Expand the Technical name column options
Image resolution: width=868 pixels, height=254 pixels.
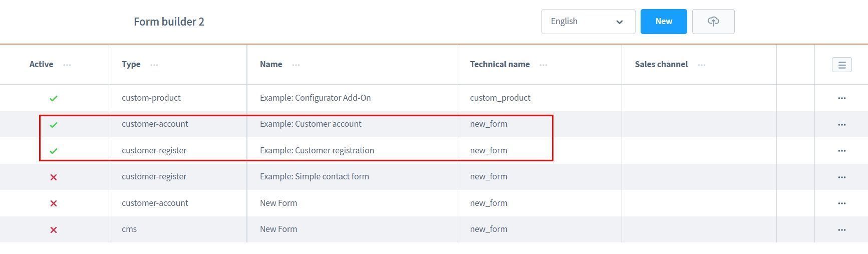(543, 65)
